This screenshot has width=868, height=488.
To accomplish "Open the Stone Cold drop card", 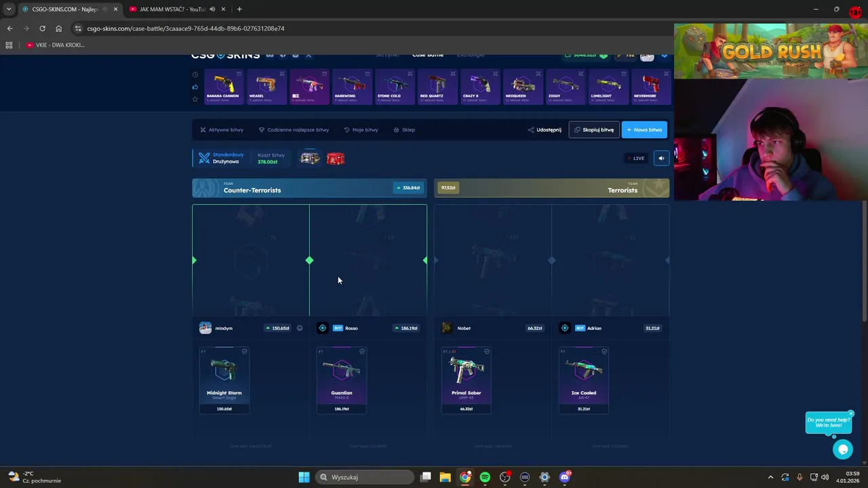I will click(395, 87).
